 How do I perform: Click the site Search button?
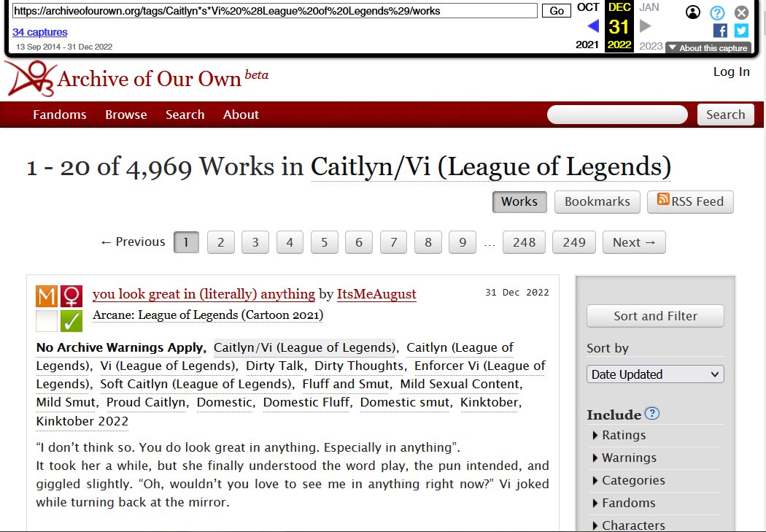pyautogui.click(x=725, y=115)
